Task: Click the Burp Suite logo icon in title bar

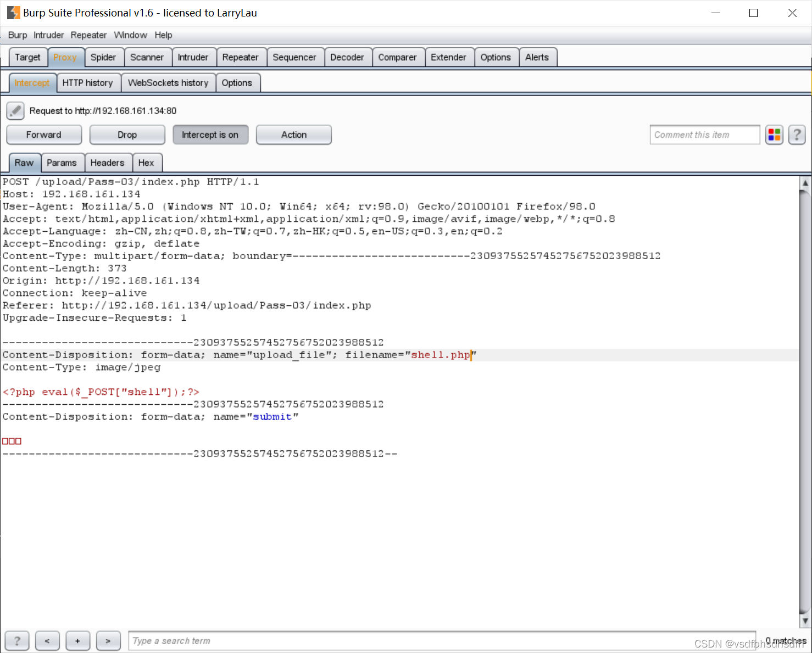Action: click(13, 13)
